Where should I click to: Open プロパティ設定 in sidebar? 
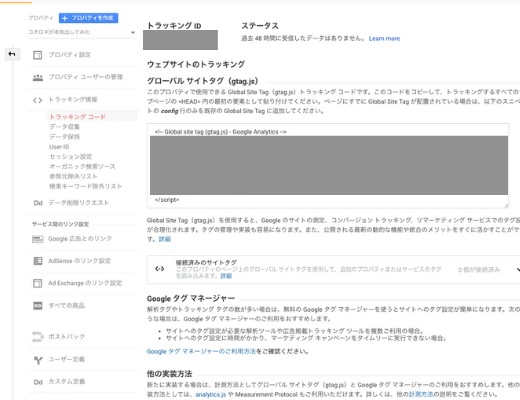(70, 55)
